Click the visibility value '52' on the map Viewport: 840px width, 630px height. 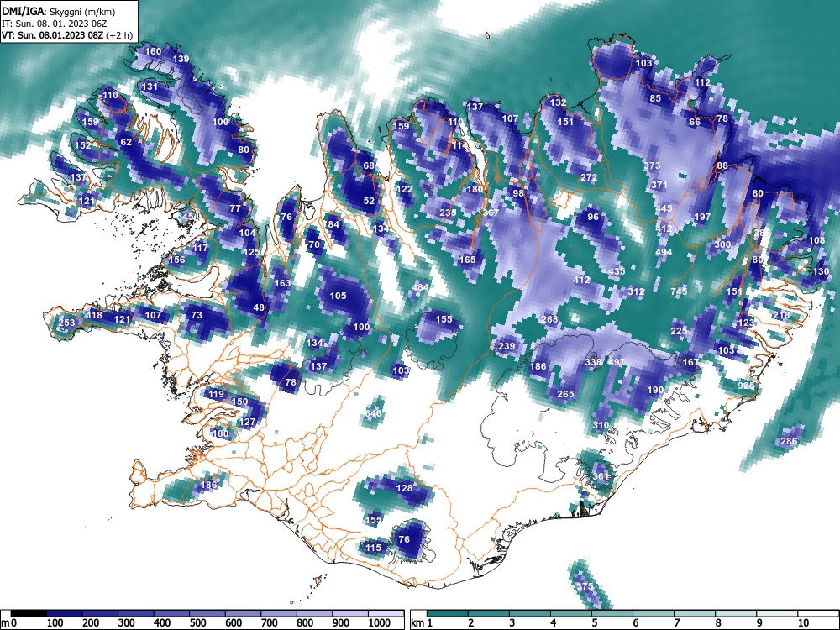pos(369,201)
